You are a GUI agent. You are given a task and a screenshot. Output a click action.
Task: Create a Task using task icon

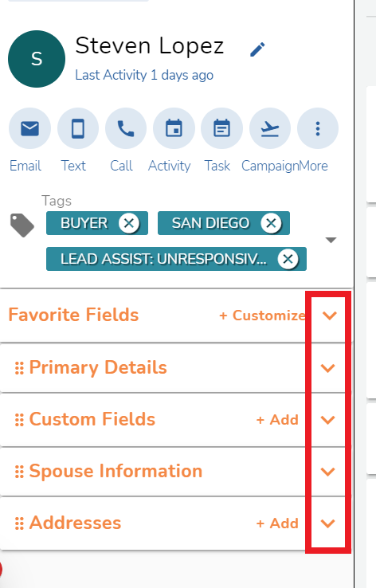(x=221, y=128)
